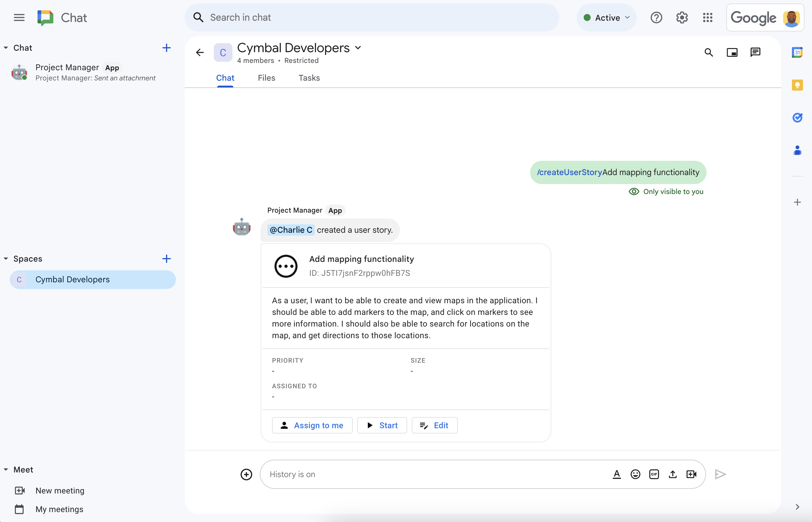Select the Files tab in space

coord(266,77)
